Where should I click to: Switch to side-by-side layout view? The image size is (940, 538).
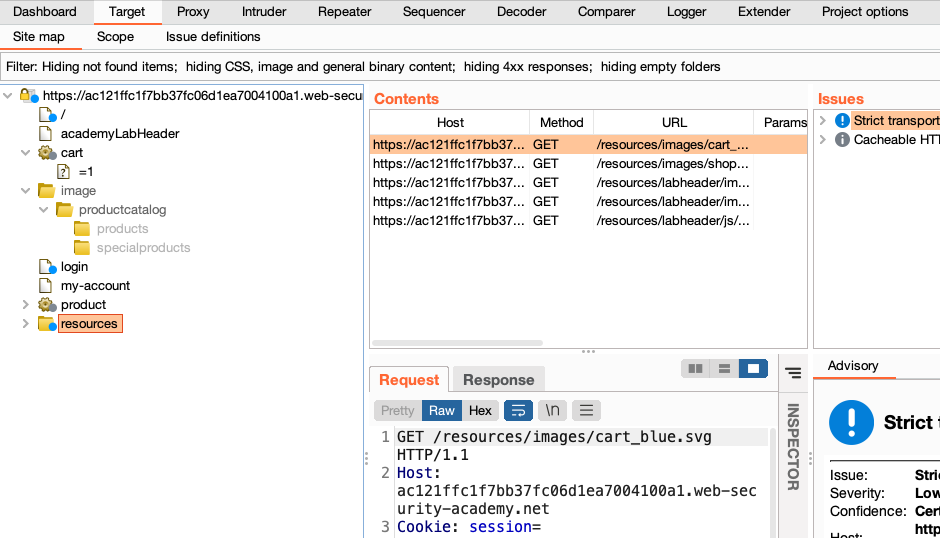(x=695, y=368)
